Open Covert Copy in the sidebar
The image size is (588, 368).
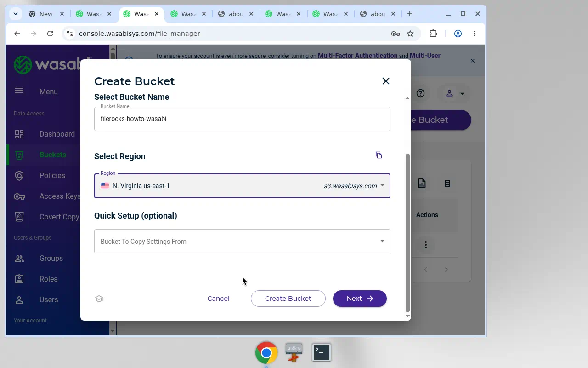coord(59,217)
